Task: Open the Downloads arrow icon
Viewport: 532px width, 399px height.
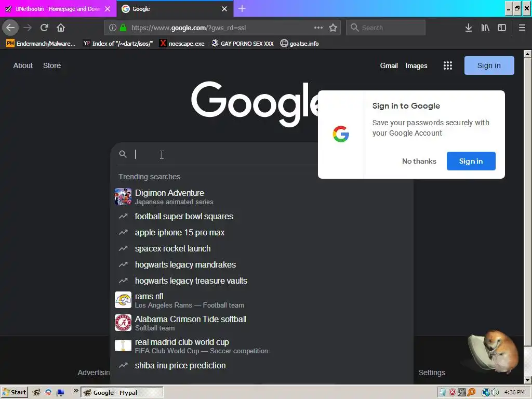Action: 469,28
